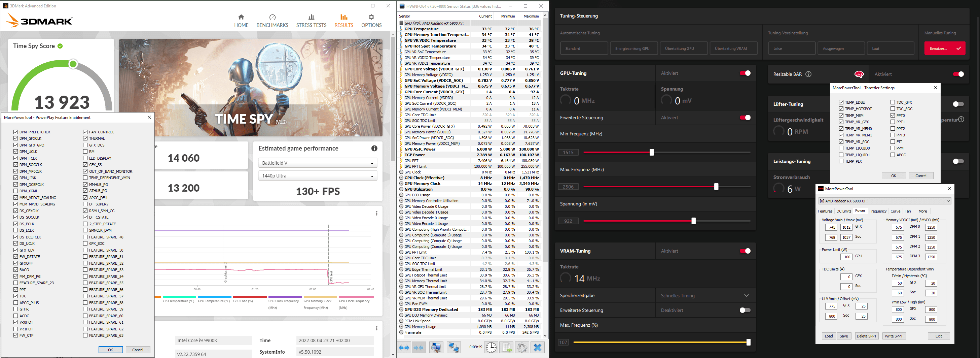Go to Stress Tests in 3DMark
The width and height of the screenshot is (980, 358).
[x=311, y=21]
